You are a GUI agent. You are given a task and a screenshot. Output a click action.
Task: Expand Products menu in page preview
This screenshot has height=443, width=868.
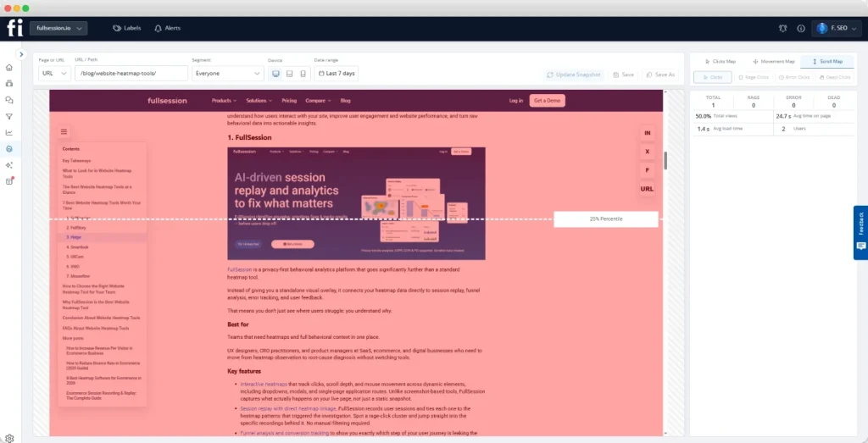tap(224, 101)
